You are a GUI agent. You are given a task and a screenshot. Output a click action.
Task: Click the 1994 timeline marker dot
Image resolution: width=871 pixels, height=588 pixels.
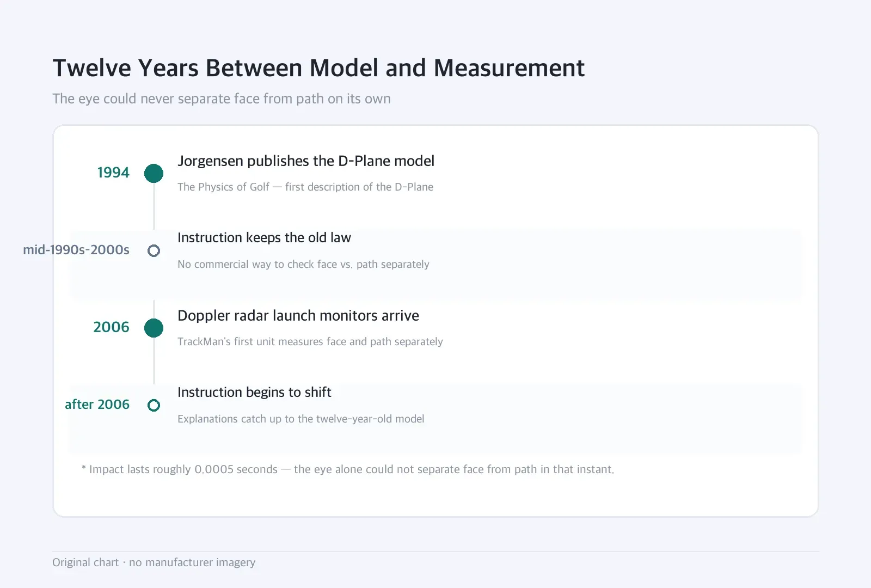[x=154, y=173]
